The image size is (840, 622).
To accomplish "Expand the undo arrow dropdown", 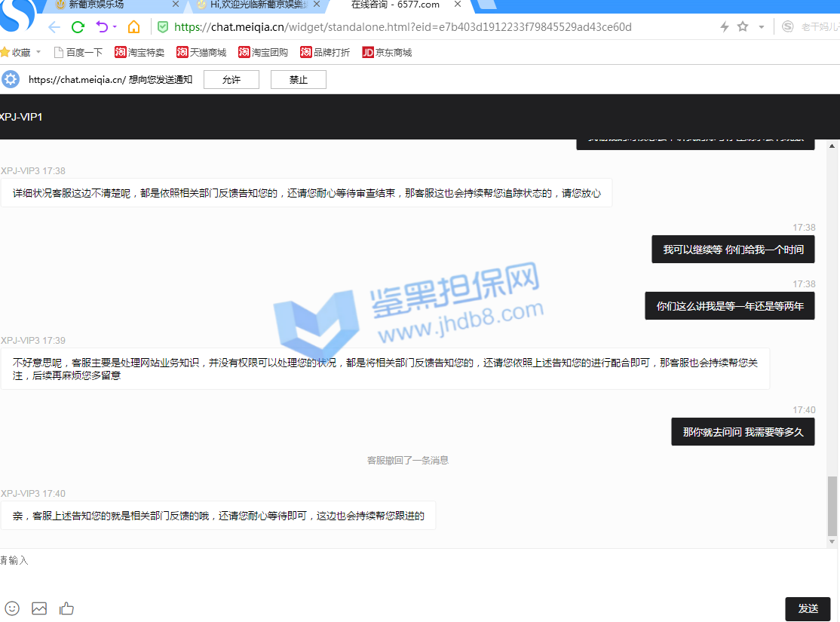I will [x=115, y=27].
